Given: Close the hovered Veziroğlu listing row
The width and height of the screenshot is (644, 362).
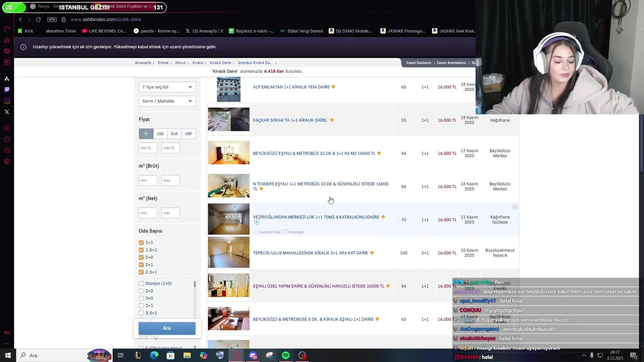Looking at the screenshot, I should coord(515,207).
